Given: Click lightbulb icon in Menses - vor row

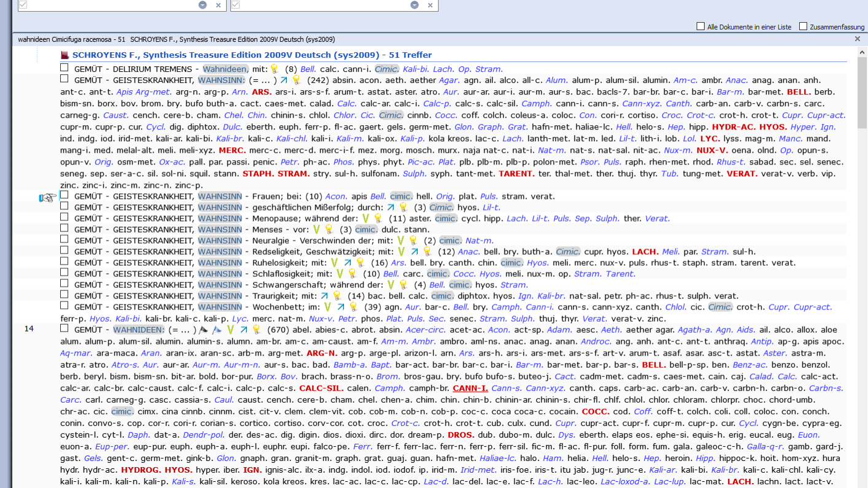Looking at the screenshot, I should click(x=329, y=230).
